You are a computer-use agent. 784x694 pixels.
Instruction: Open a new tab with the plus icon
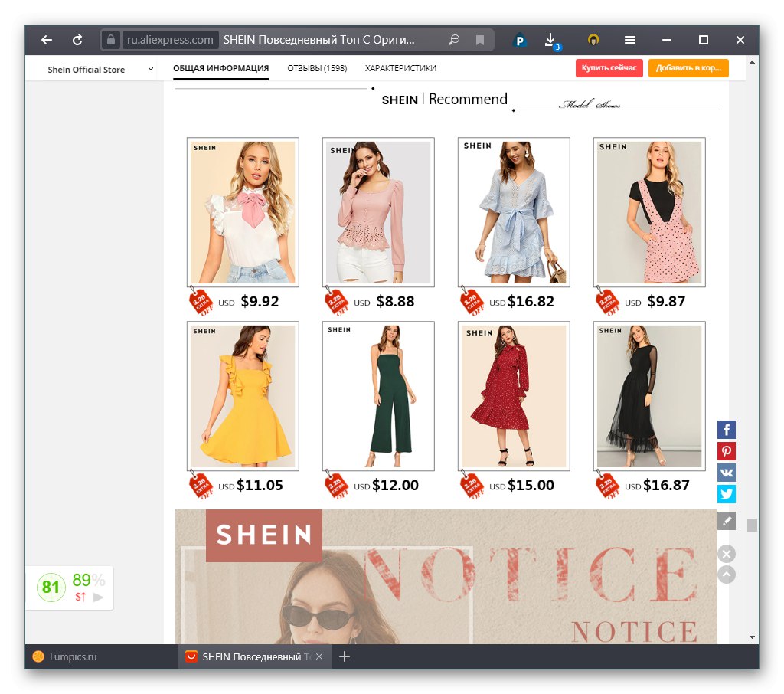[345, 656]
